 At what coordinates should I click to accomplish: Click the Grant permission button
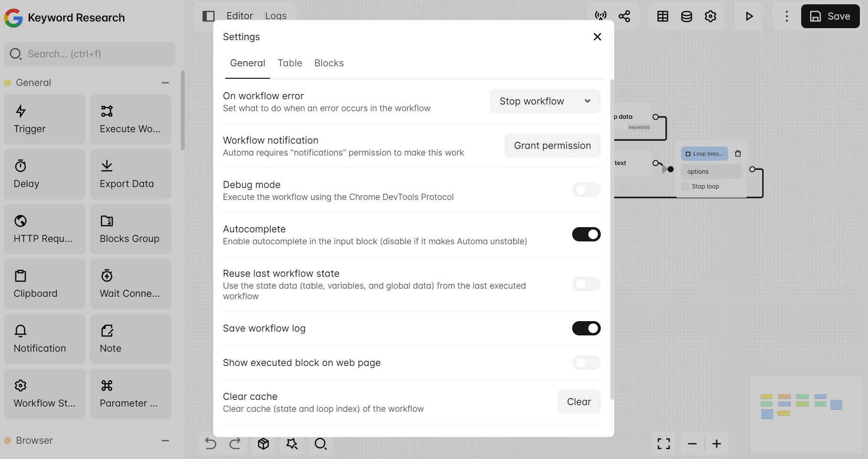tap(552, 146)
